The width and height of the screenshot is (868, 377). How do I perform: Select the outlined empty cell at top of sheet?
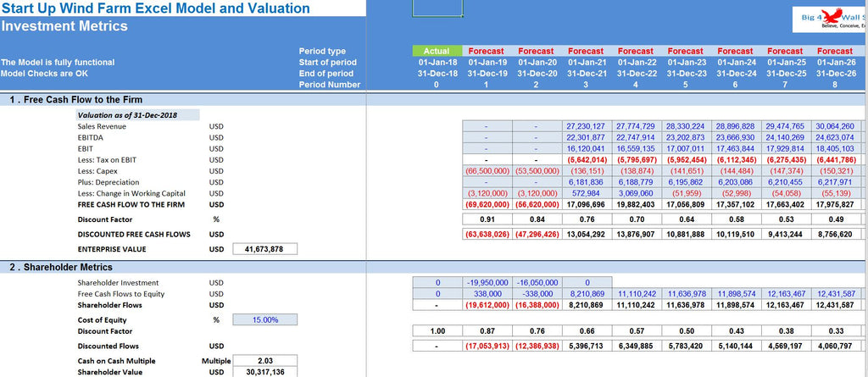(x=437, y=8)
